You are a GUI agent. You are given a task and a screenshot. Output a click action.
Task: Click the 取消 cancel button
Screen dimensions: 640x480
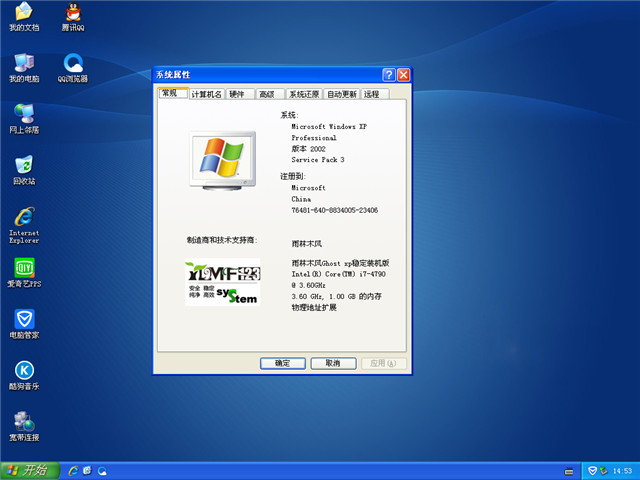333,363
